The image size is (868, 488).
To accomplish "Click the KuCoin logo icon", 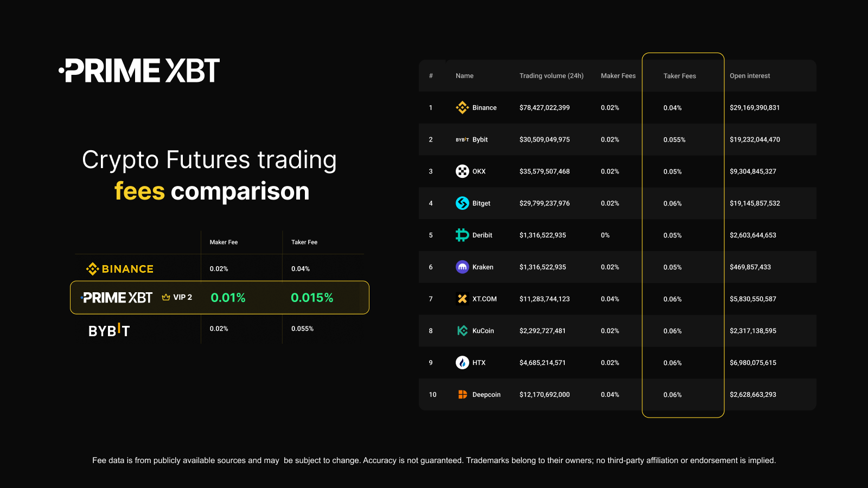I will click(x=462, y=331).
